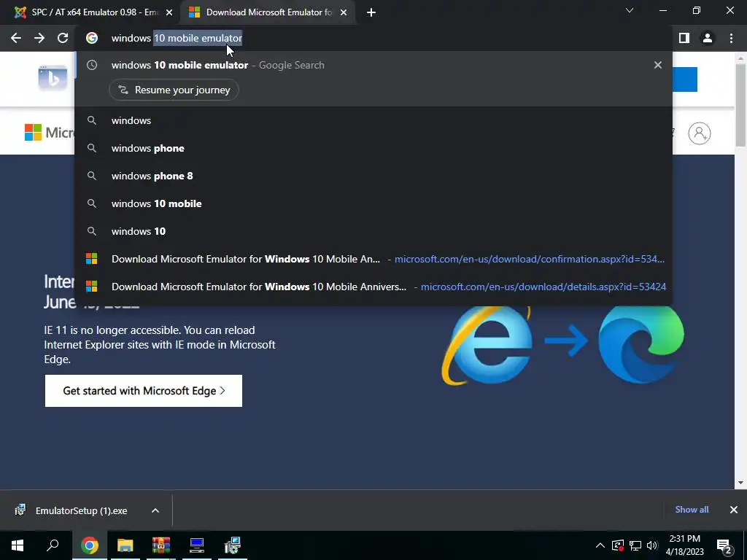The image size is (747, 560).
Task: Open the details.aspx?id=53424 download suggestion
Action: pos(373,286)
